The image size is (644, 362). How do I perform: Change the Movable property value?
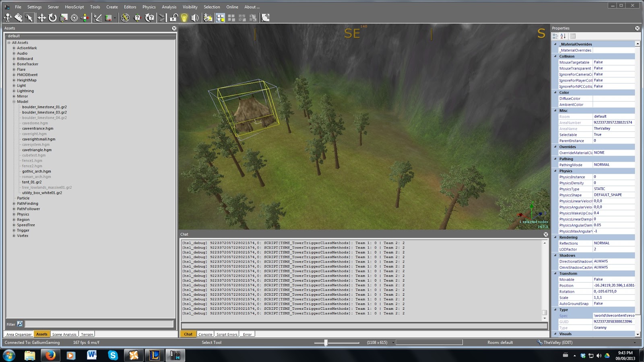[x=613, y=279]
